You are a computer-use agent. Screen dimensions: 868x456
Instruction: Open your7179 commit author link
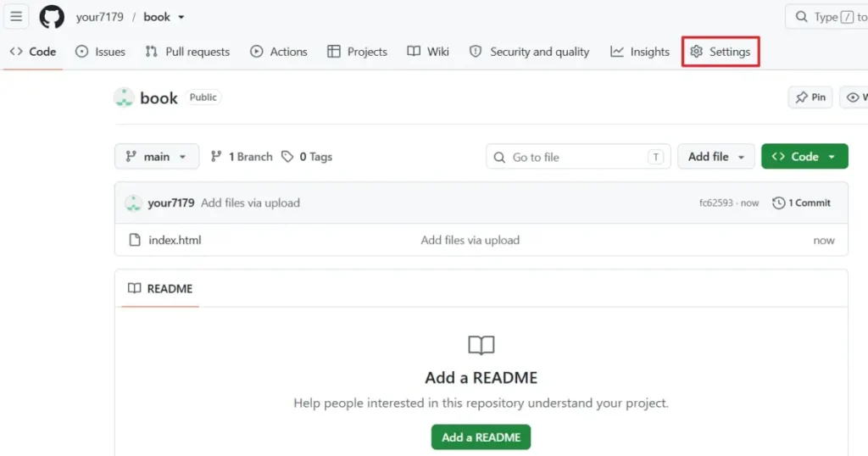[171, 203]
